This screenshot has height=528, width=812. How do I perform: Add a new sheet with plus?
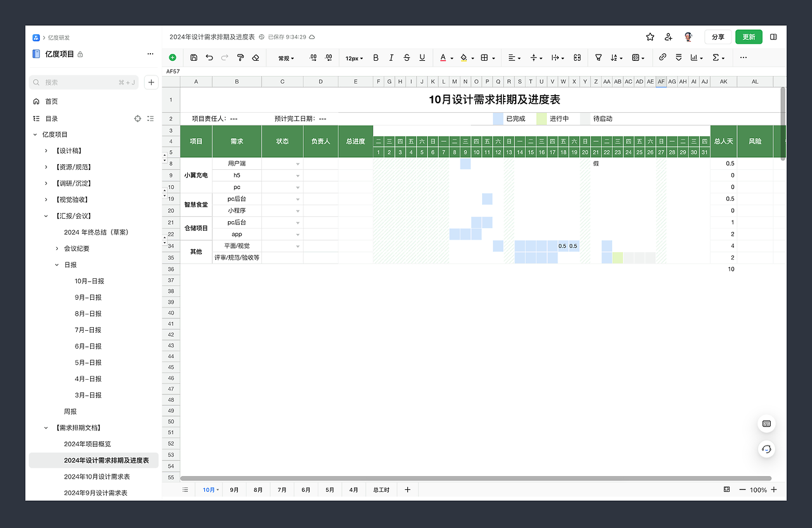(x=407, y=490)
